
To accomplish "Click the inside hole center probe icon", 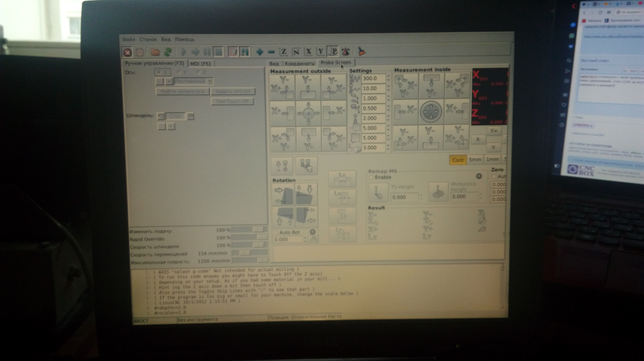I will click(x=431, y=111).
